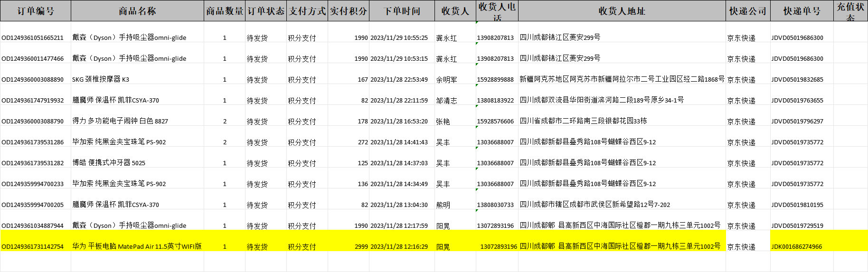Select order time 2023/11/28 12:16:29
Image resolution: width=868 pixels, height=272 pixels.
(x=399, y=247)
